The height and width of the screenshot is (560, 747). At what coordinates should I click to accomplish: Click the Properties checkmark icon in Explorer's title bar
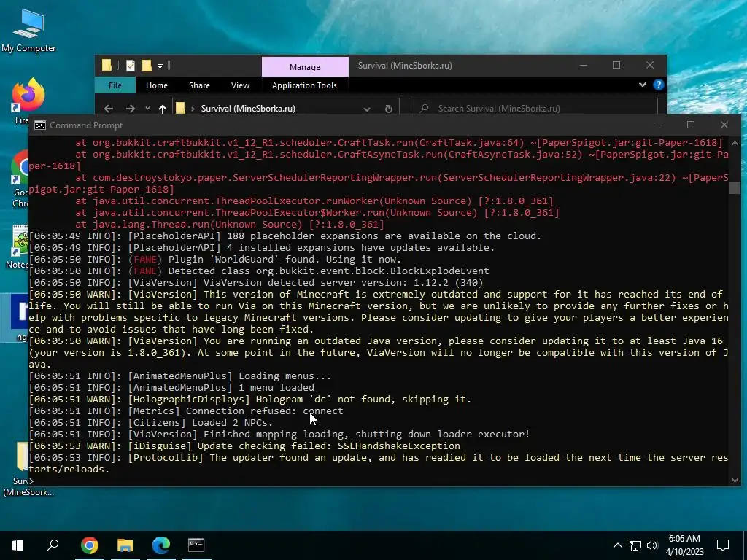coord(131,66)
